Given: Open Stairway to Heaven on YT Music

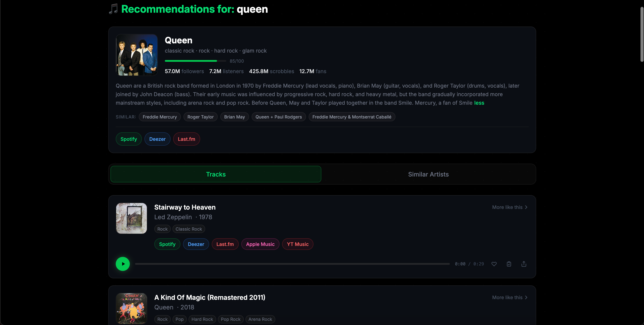Looking at the screenshot, I should pyautogui.click(x=297, y=244).
